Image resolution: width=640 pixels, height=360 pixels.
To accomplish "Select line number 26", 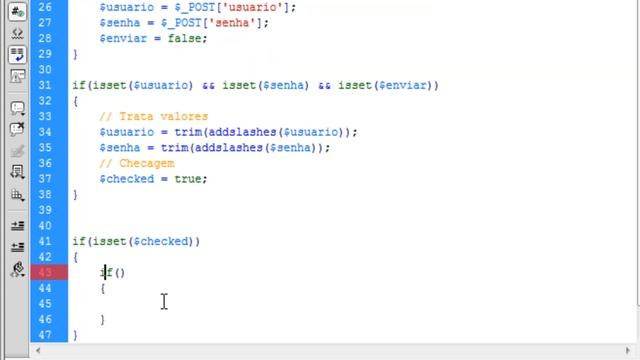I will 45,7.
